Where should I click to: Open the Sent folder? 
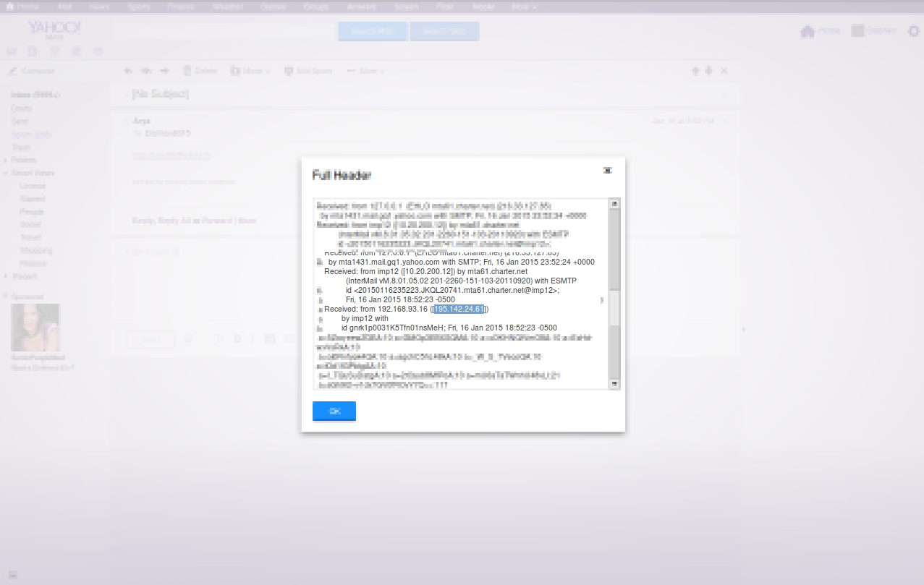20,121
